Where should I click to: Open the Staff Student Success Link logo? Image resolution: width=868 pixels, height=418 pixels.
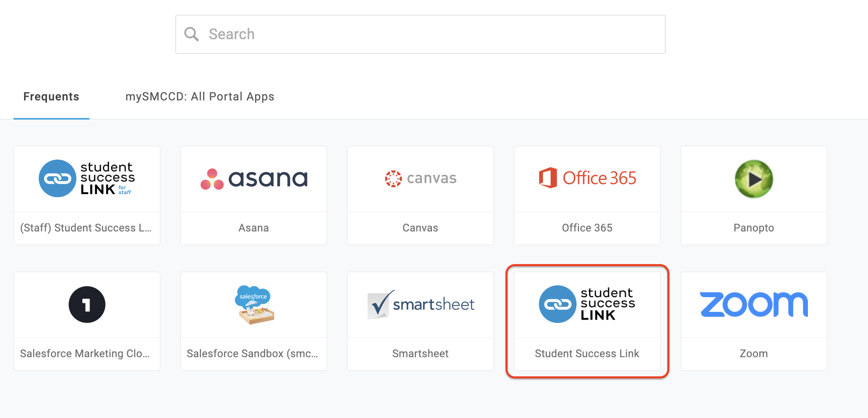[x=87, y=178]
